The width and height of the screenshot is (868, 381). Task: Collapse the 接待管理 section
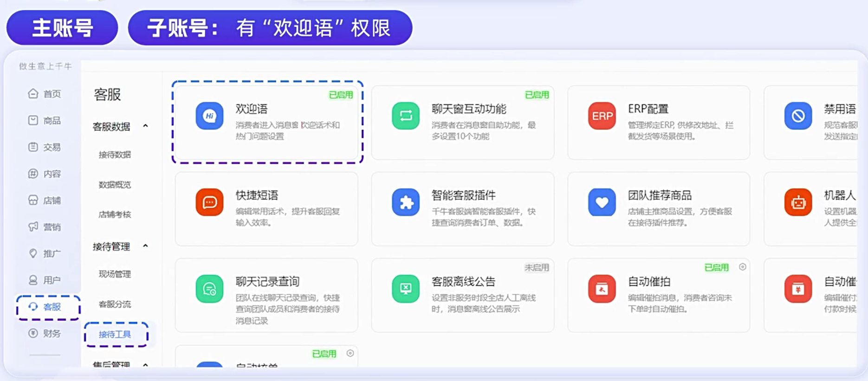pos(145,246)
